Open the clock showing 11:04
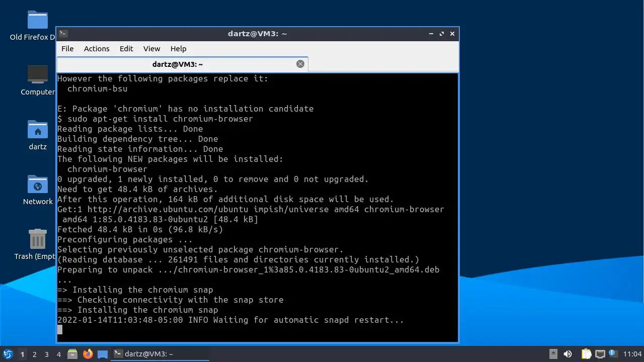The width and height of the screenshot is (644, 362). [x=632, y=354]
